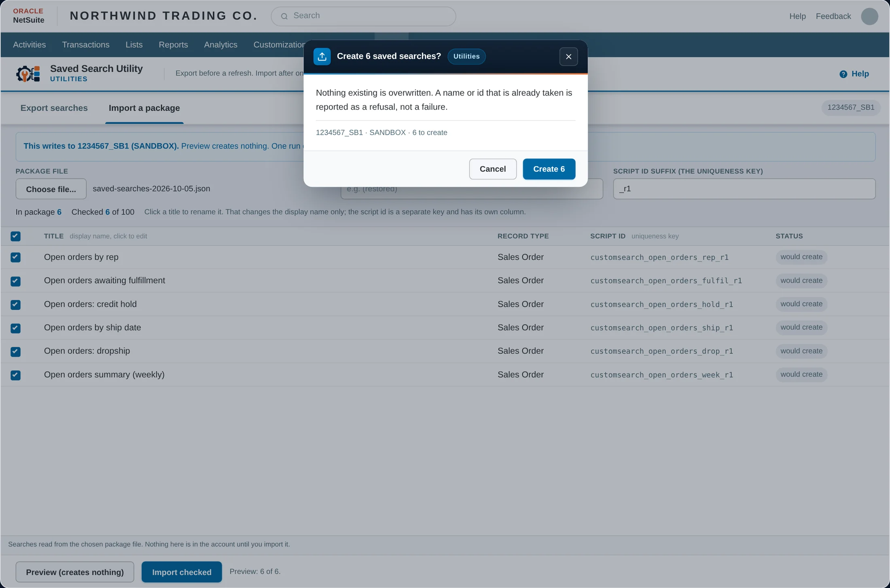
Task: Click the Saved Search Utility gear icon
Action: tap(28, 74)
